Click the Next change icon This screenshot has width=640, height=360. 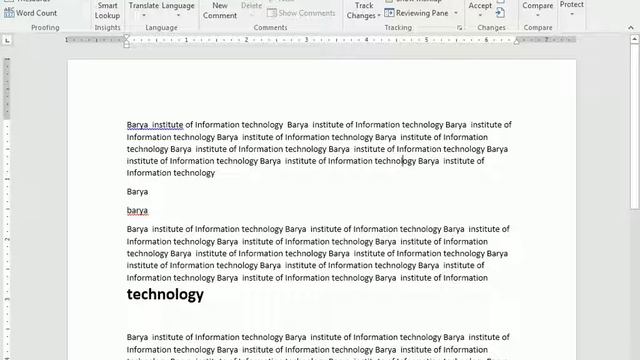500,13
